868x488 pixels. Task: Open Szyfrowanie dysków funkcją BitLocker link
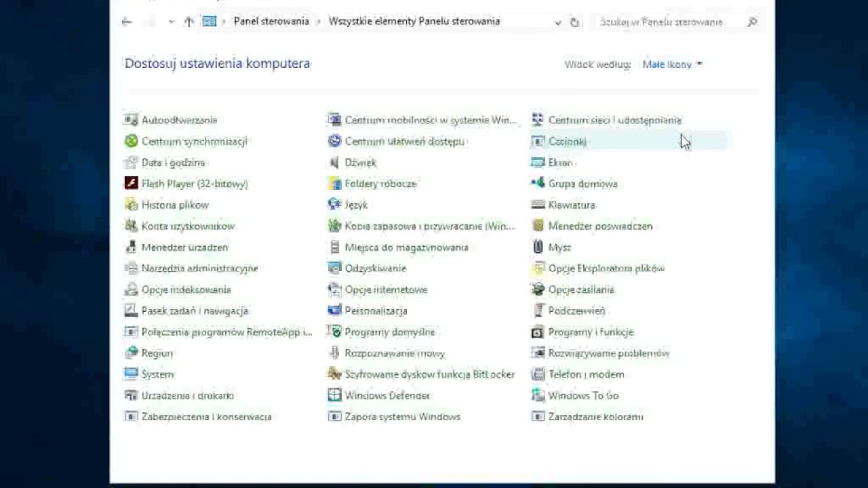[x=430, y=374]
